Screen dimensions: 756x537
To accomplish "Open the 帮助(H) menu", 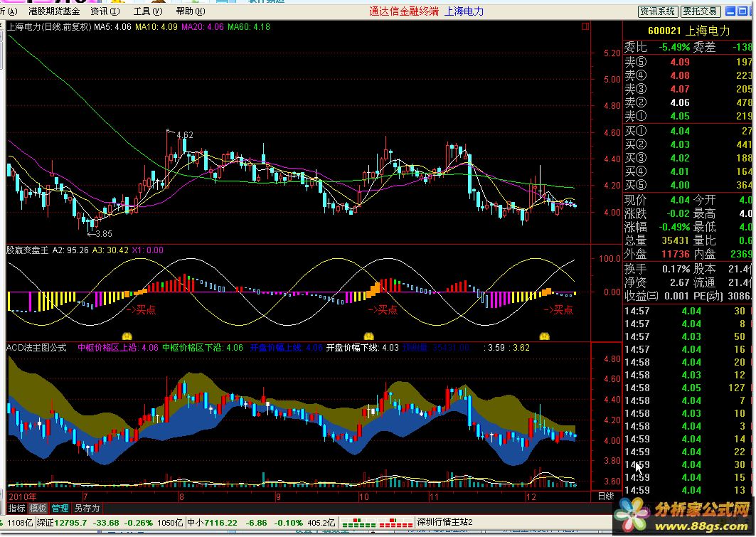I will point(191,11).
